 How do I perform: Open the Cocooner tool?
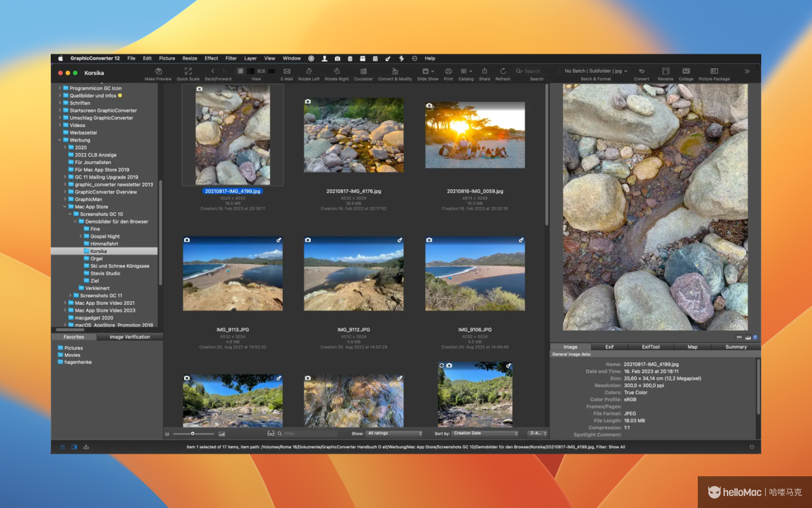[x=363, y=71]
